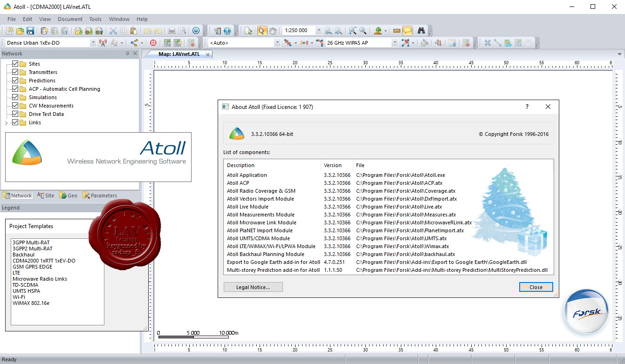
Task: Click the Version column header
Action: 337,165
